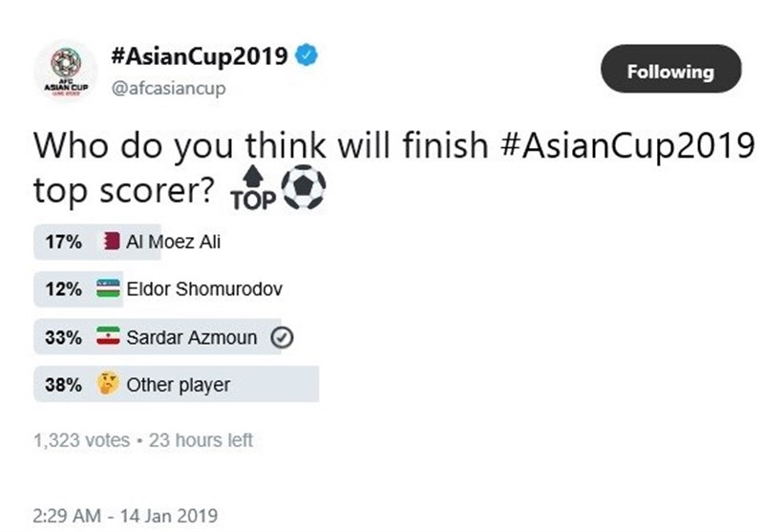Select the Al Moez Ali poll option
This screenshot has height=532, width=764.
click(173, 242)
